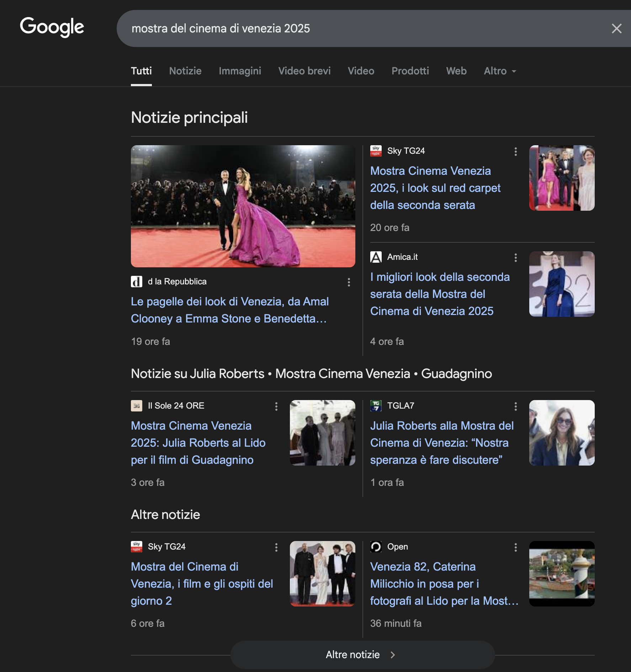Open more options for la Repubblica article
This screenshot has width=631, height=672.
(349, 282)
